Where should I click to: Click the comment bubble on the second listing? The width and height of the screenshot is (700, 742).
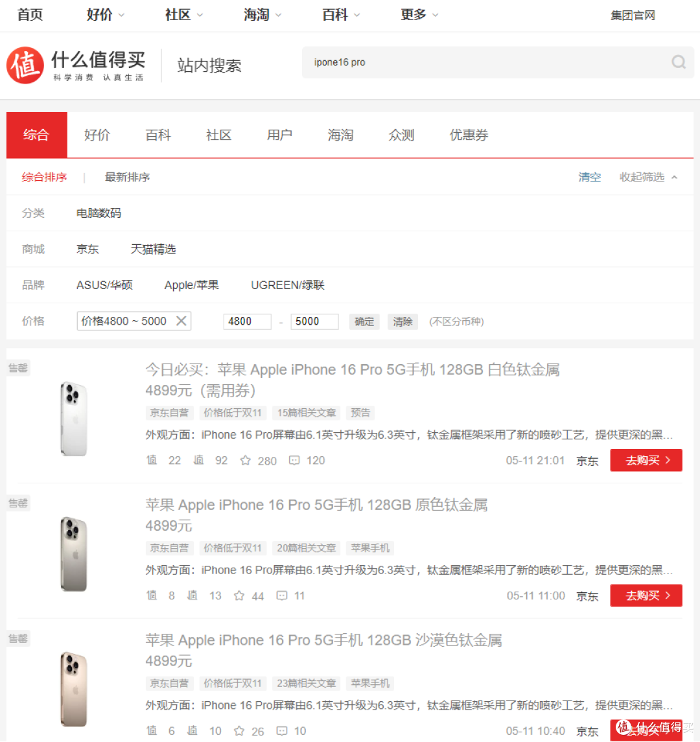(x=281, y=596)
